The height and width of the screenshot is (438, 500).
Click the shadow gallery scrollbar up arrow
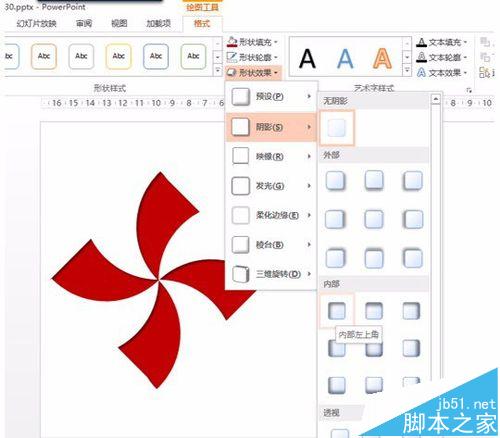[436, 99]
